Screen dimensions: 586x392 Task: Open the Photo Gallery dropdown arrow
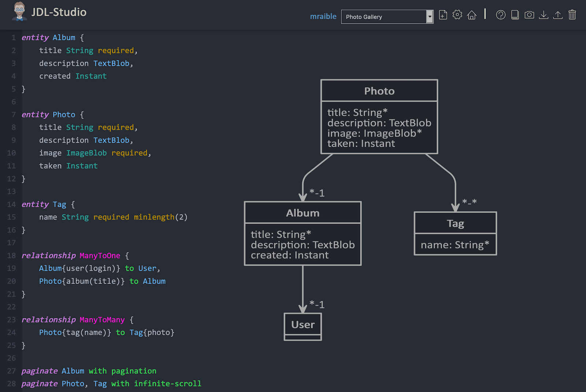tap(430, 17)
